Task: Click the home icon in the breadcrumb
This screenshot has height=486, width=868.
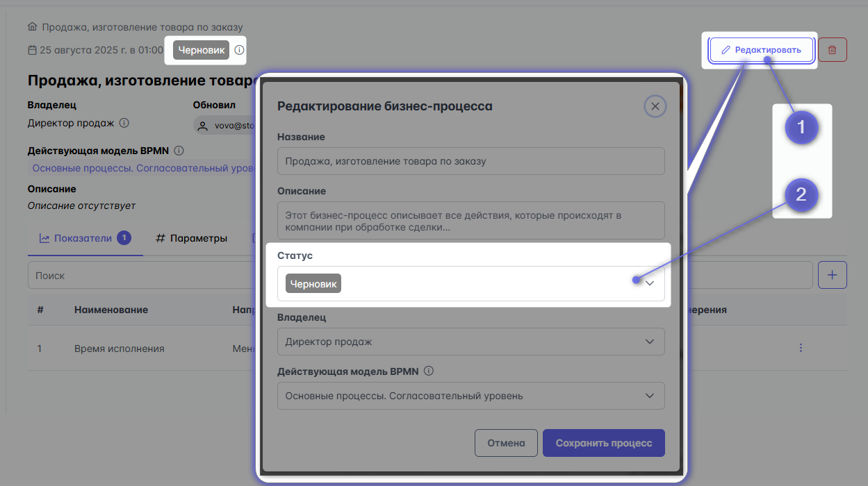Action: tap(32, 27)
